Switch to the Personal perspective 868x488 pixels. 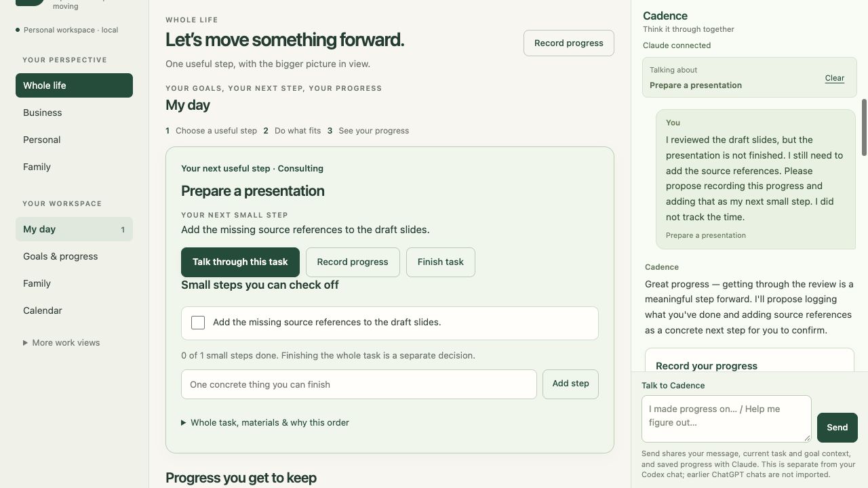click(74, 140)
